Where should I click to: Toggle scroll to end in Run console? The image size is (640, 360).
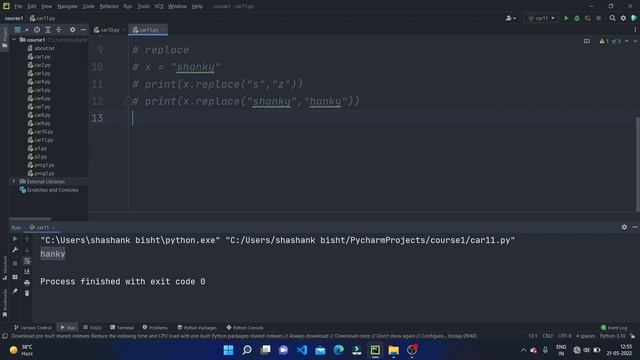pos(27,271)
